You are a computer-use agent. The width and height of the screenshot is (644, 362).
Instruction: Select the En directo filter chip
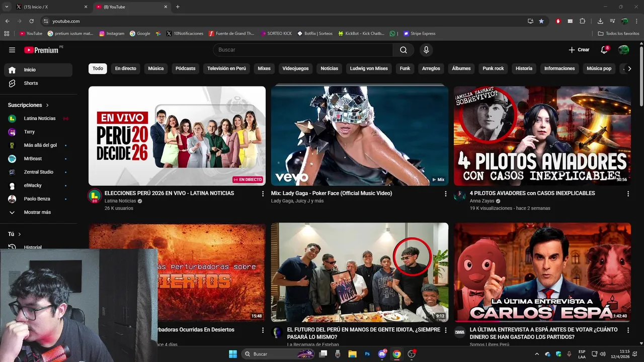point(126,68)
